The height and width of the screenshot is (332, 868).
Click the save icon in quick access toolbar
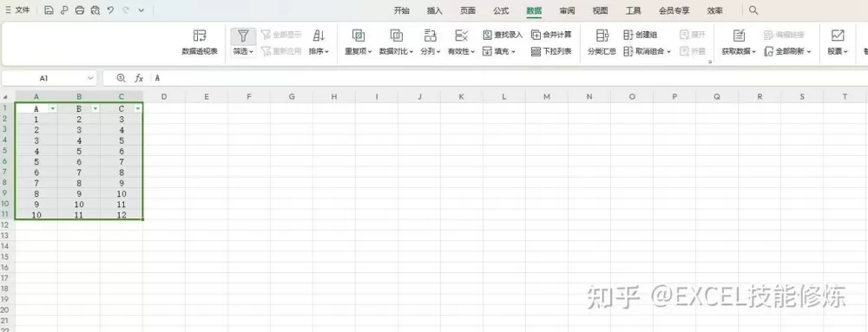point(49,10)
